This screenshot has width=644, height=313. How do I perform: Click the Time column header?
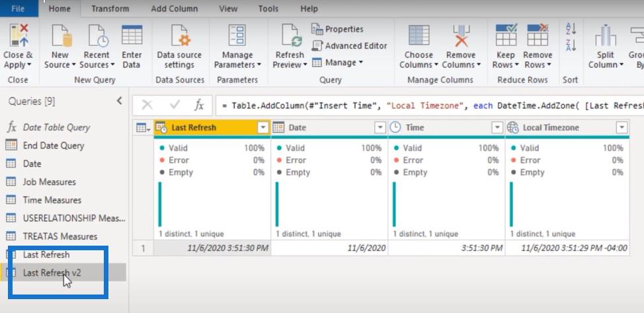446,127
